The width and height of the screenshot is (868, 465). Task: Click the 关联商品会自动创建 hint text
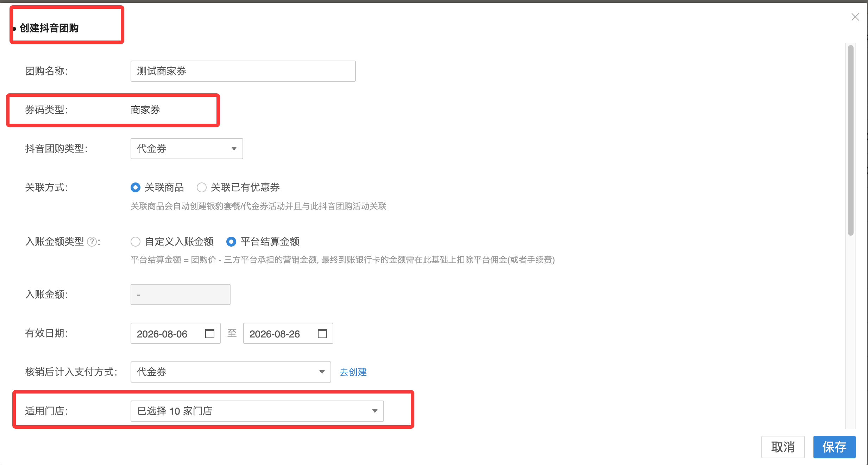pyautogui.click(x=258, y=206)
